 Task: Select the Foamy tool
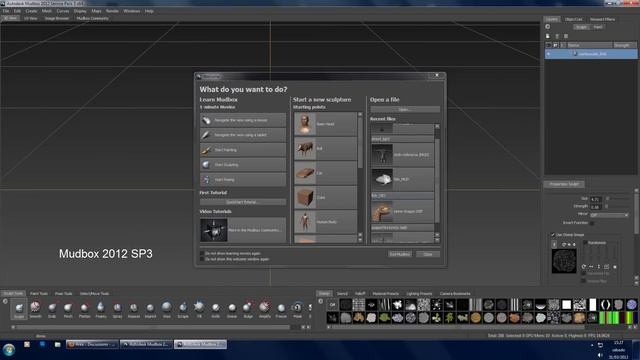pos(101,309)
